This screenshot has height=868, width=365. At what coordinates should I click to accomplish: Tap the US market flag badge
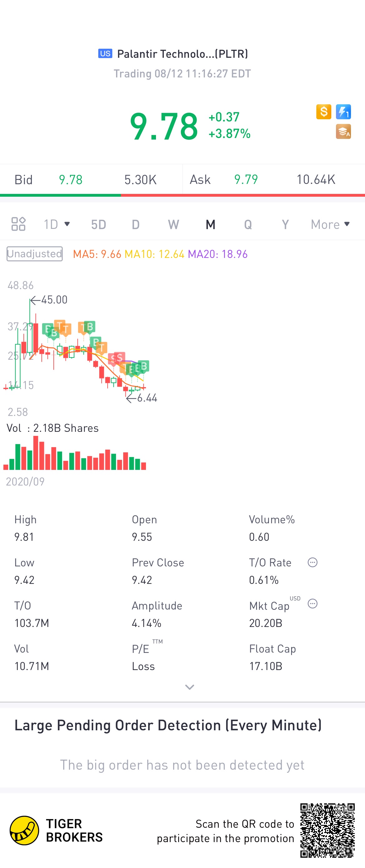105,54
